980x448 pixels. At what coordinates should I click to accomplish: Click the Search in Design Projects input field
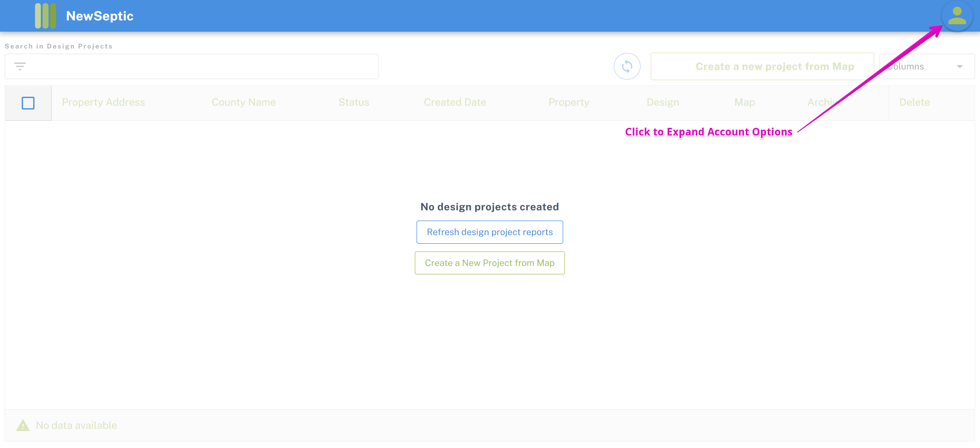192,66
